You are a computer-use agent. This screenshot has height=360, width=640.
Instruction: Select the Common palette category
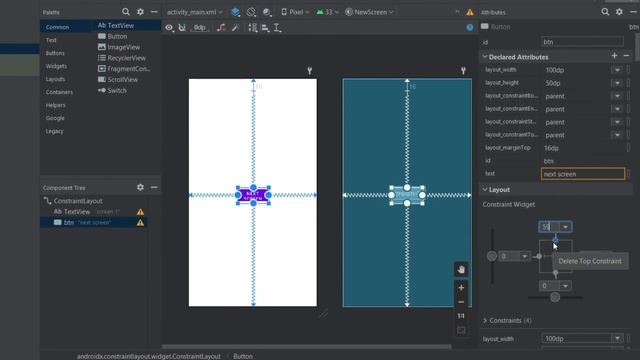coord(57,27)
